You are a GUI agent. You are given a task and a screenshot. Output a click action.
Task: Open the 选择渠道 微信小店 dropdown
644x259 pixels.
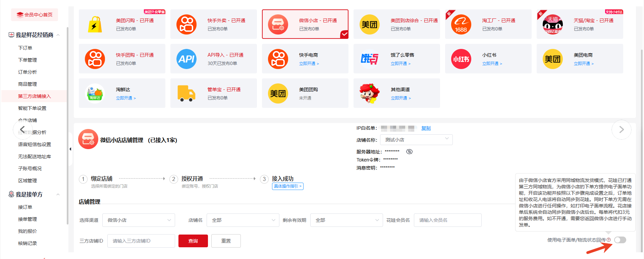click(x=139, y=220)
